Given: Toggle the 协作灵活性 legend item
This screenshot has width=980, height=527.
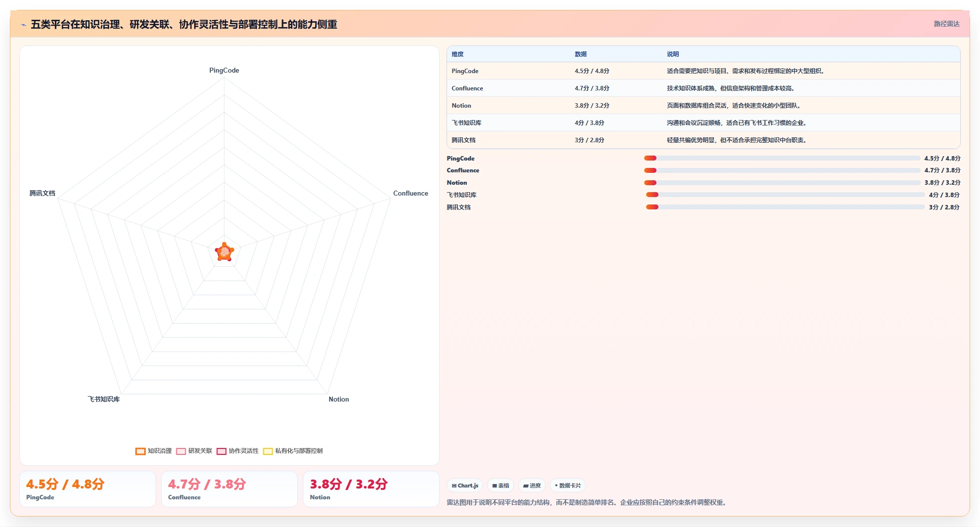Looking at the screenshot, I should (238, 451).
